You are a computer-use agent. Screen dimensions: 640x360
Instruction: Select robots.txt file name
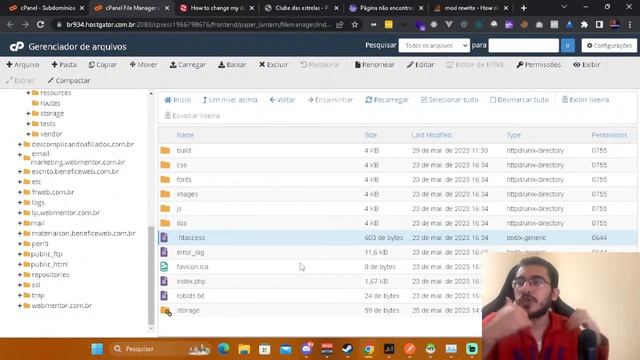click(190, 296)
